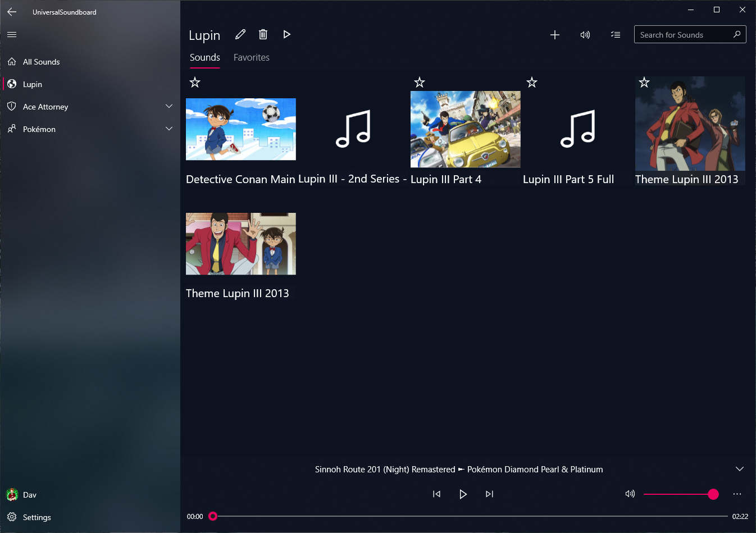Viewport: 756px width, 533px height.
Task: Click the Settings gear icon
Action: point(12,517)
